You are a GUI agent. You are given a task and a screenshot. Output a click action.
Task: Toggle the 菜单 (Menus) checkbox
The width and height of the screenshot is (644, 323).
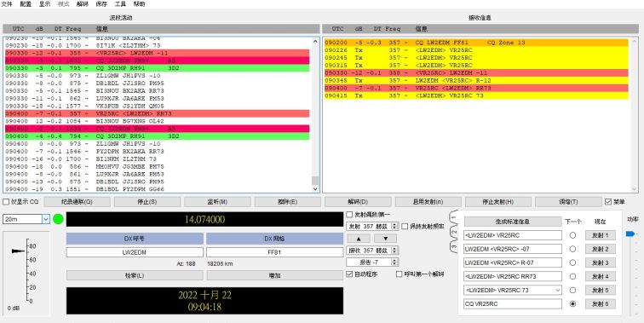click(x=608, y=202)
